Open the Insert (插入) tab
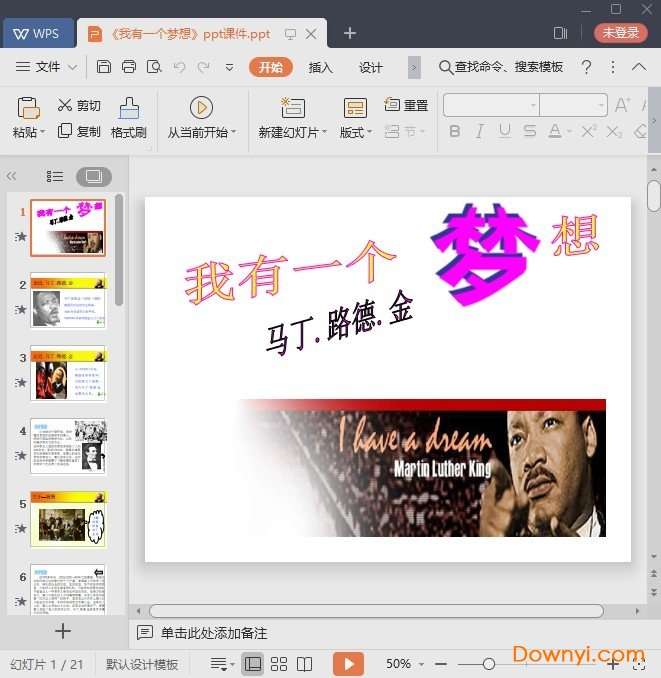The width and height of the screenshot is (661, 678). [320, 67]
